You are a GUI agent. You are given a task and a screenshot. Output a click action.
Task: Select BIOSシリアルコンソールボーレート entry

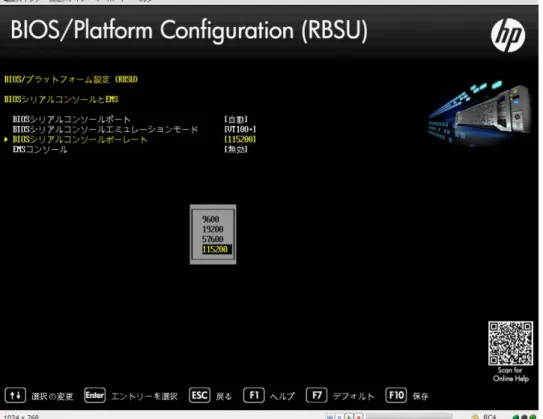80,139
